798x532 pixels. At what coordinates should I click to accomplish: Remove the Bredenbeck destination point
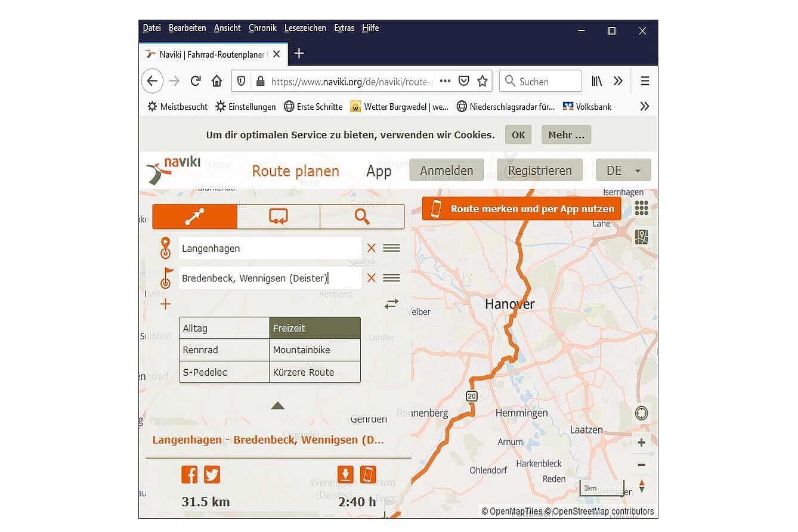pyautogui.click(x=371, y=278)
